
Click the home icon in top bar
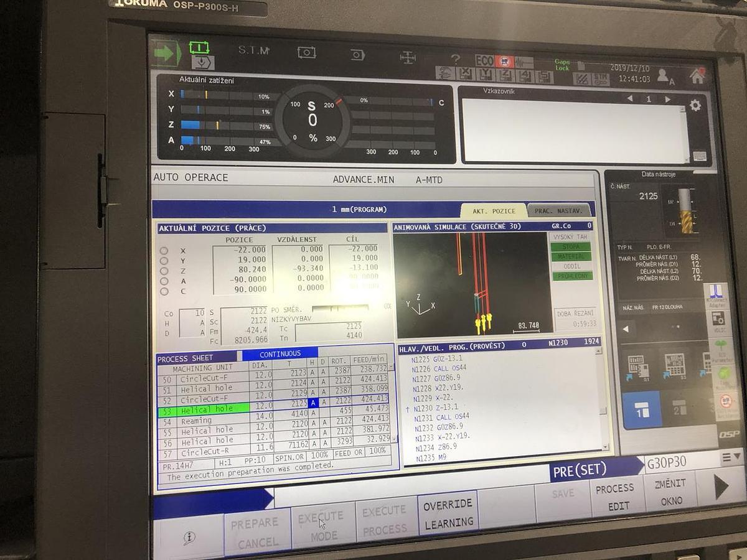(x=697, y=76)
